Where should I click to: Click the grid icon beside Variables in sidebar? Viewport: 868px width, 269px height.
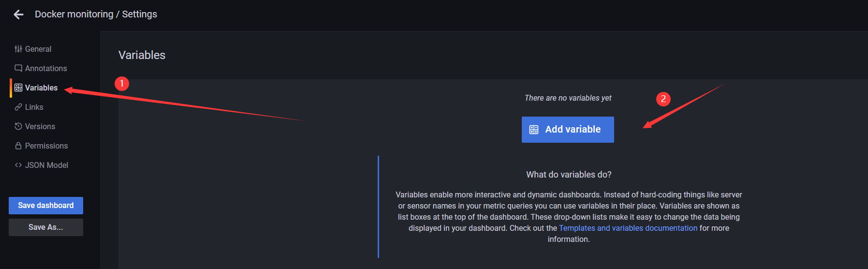pos(18,88)
